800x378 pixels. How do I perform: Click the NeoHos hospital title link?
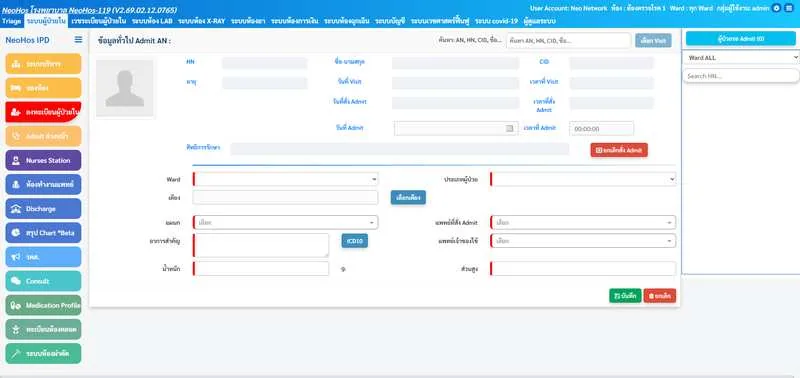point(89,10)
